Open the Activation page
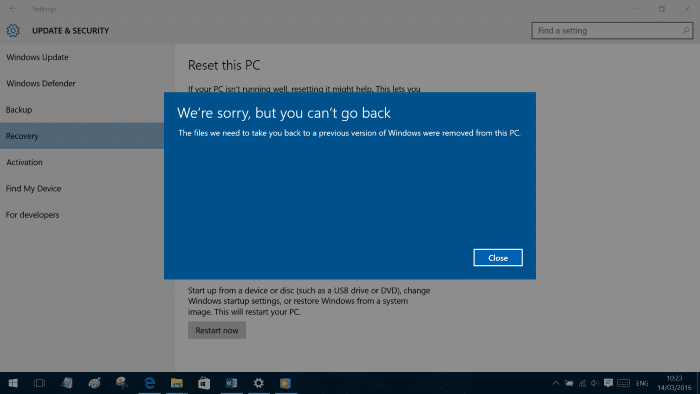The image size is (700, 394). pyautogui.click(x=24, y=162)
